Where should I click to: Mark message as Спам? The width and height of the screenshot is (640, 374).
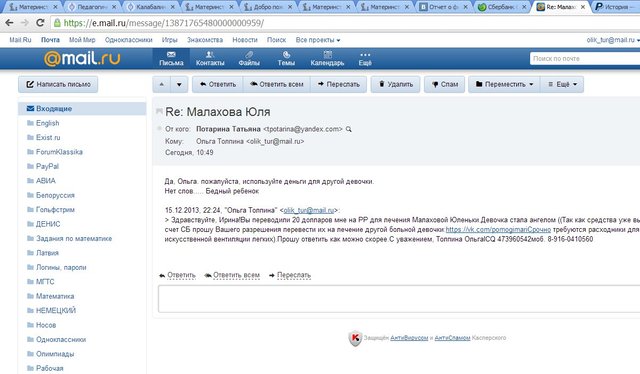[x=444, y=85]
